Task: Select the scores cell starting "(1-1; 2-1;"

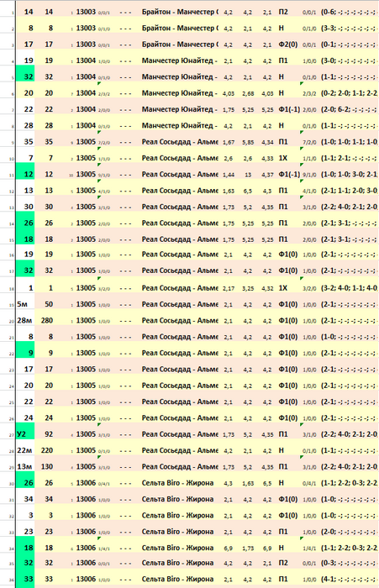Action: pyautogui.click(x=349, y=158)
